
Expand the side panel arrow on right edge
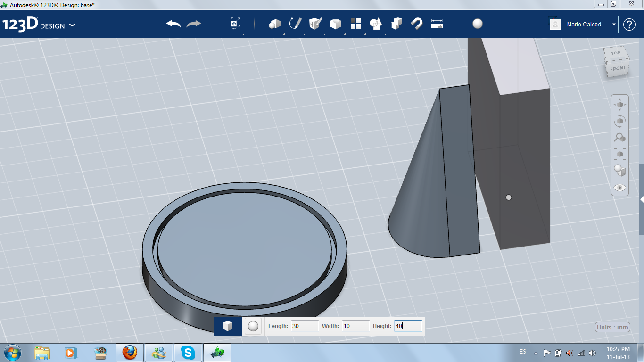point(642,200)
